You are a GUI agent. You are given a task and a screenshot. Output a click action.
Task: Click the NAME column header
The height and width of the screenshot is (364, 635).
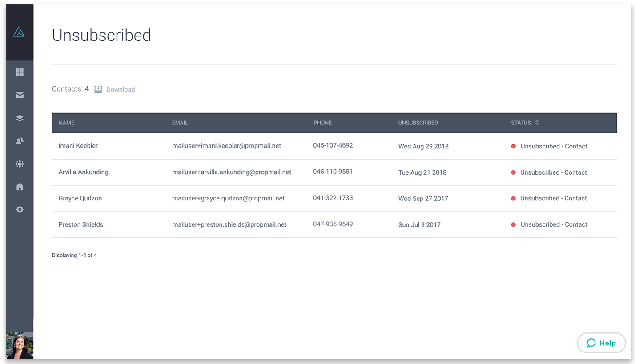[66, 123]
